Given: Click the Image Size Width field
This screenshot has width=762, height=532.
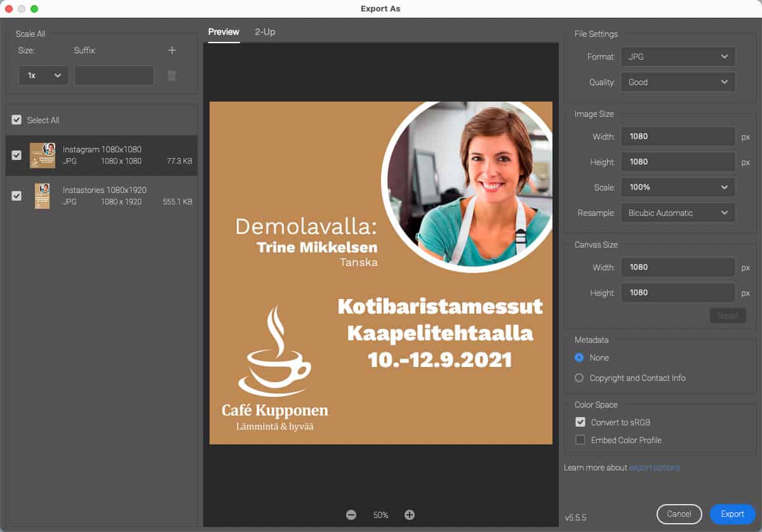Looking at the screenshot, I should tap(678, 136).
